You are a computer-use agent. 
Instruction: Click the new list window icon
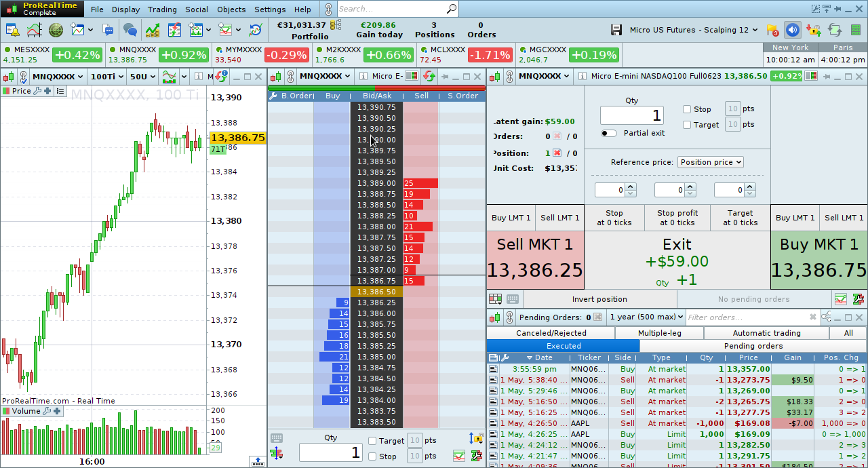click(x=196, y=30)
